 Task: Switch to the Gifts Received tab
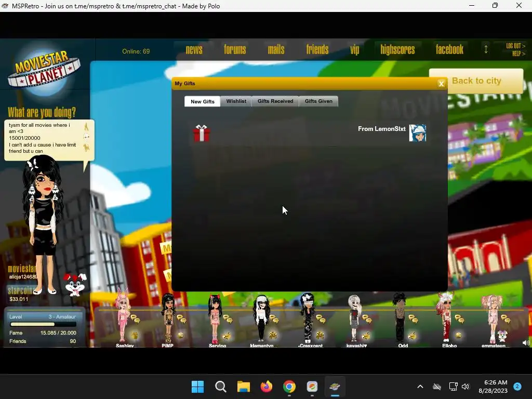coord(275,101)
